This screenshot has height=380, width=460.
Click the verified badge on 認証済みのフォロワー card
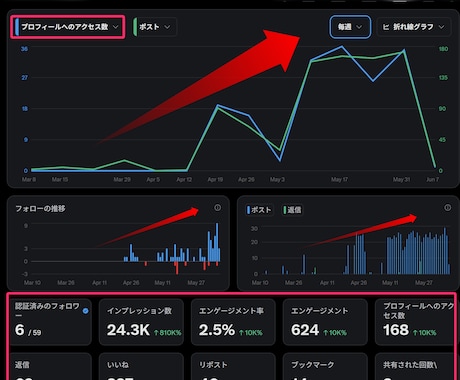pos(86,311)
